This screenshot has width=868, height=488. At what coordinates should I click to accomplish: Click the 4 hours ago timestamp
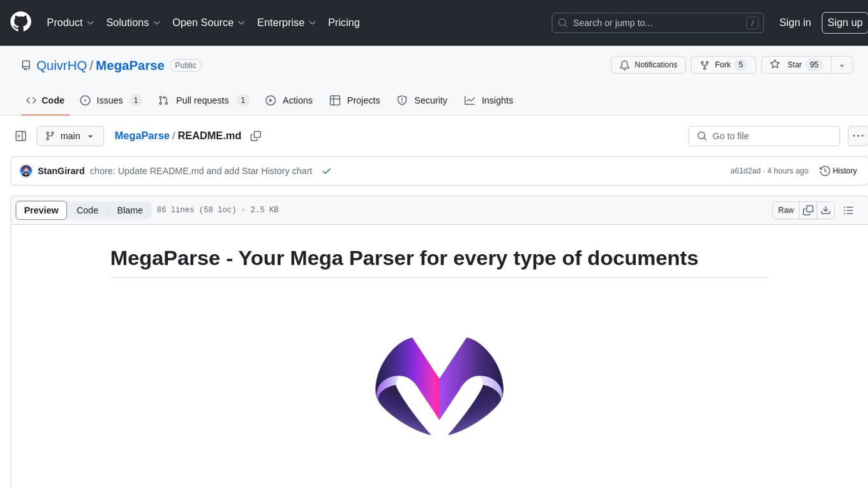[x=788, y=171]
